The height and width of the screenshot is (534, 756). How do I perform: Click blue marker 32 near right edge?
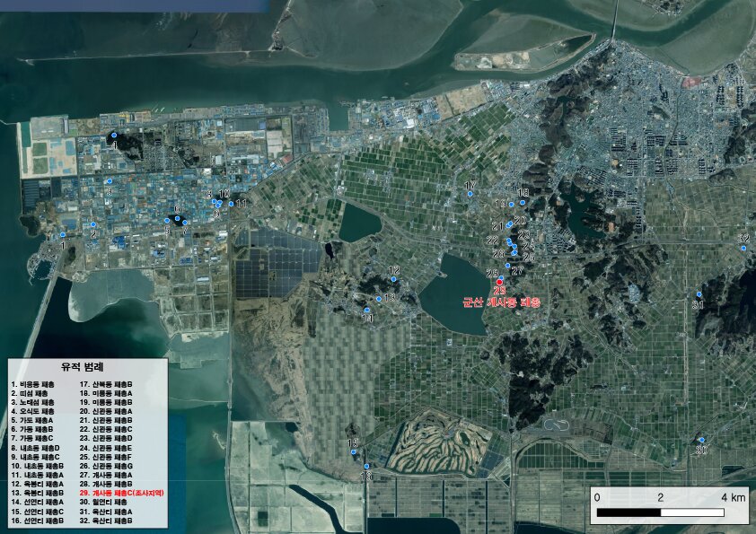743,248
